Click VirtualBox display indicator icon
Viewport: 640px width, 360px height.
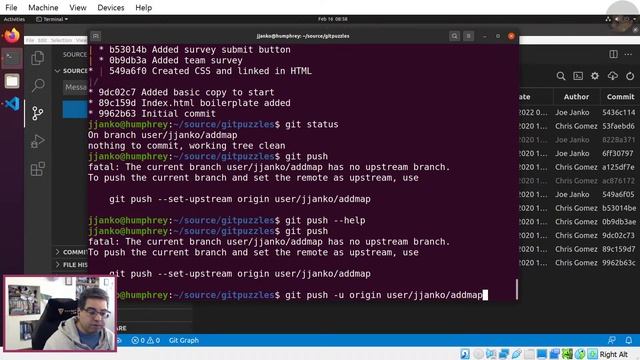pyautogui.click(x=542, y=354)
